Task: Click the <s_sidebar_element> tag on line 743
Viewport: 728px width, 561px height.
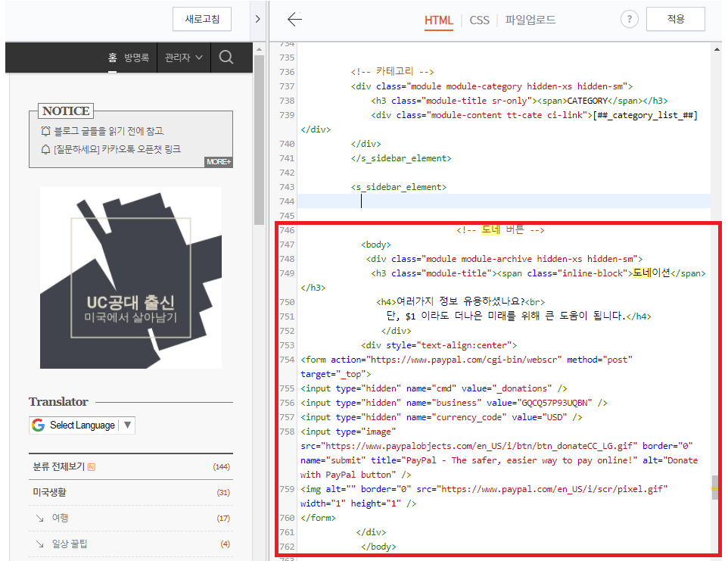Action: tap(398, 187)
